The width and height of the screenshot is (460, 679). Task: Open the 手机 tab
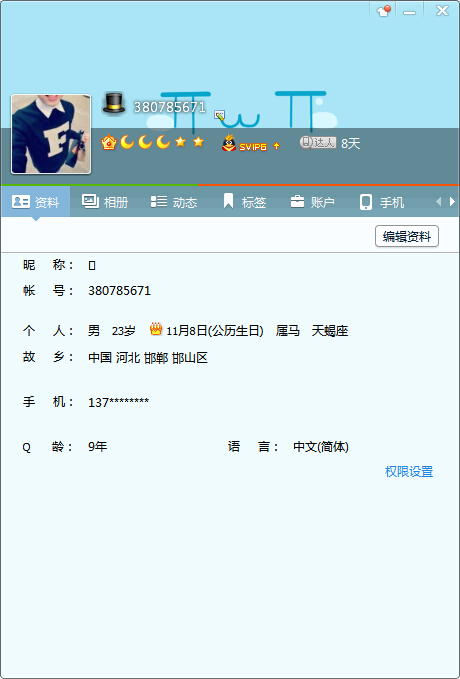(x=382, y=202)
